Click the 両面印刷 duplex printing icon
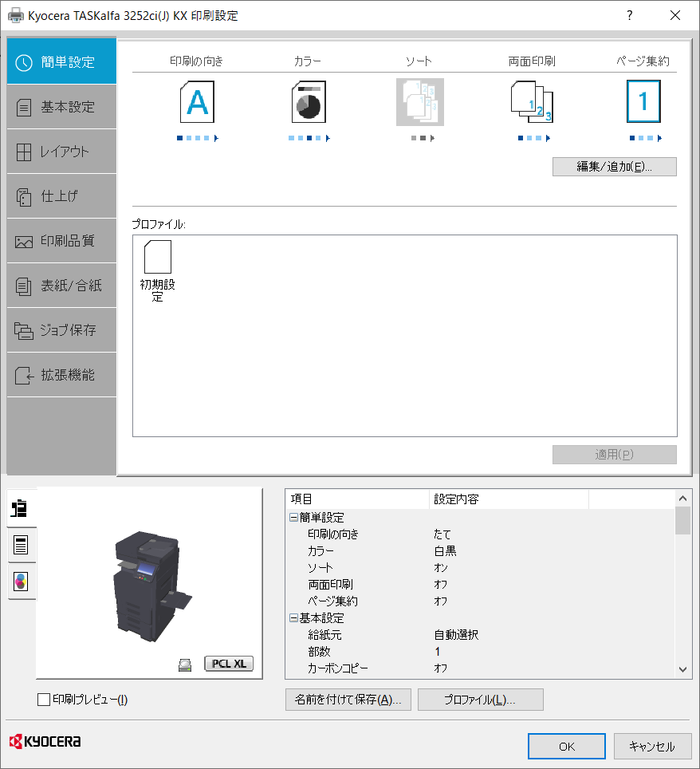This screenshot has width=700, height=769. (532, 102)
